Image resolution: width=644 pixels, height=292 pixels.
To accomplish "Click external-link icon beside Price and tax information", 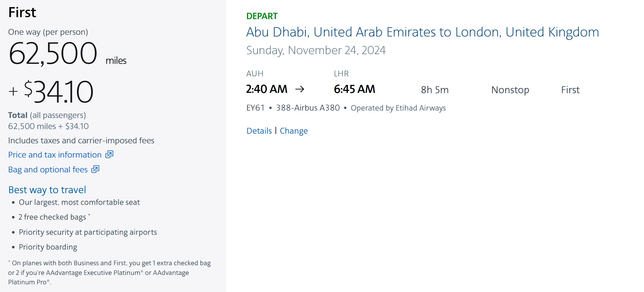I will 109,154.
